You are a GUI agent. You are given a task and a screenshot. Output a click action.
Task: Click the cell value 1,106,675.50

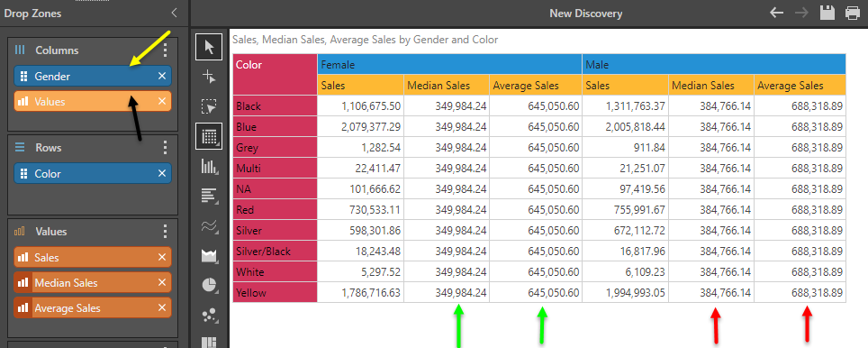[361, 105]
